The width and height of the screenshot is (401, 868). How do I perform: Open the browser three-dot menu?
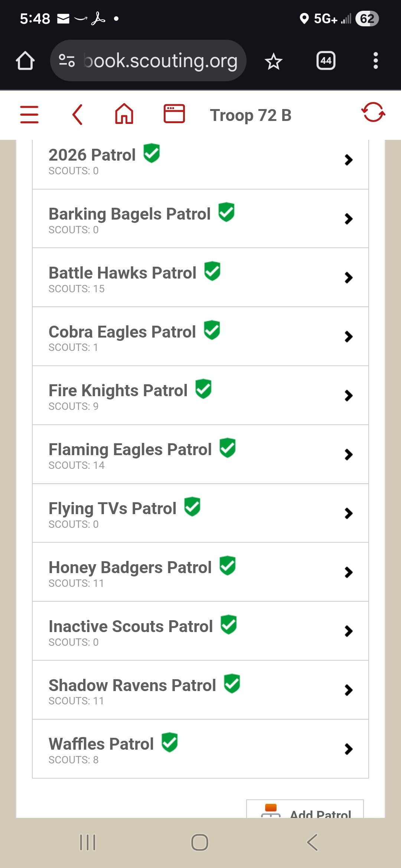pyautogui.click(x=375, y=60)
